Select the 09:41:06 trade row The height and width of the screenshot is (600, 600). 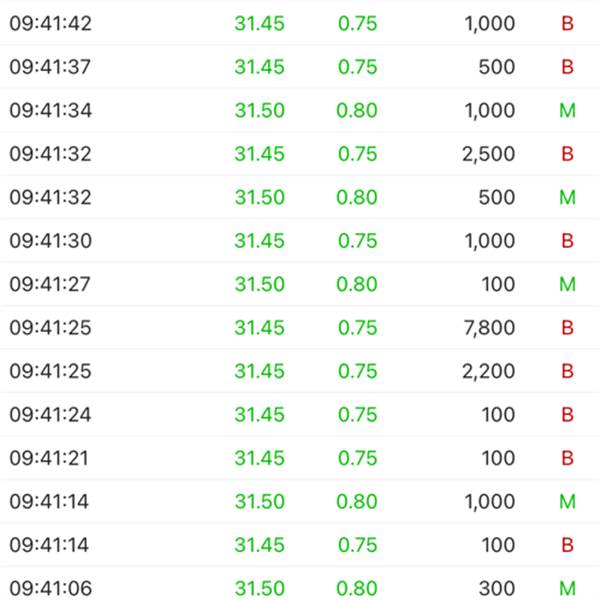tap(300, 584)
